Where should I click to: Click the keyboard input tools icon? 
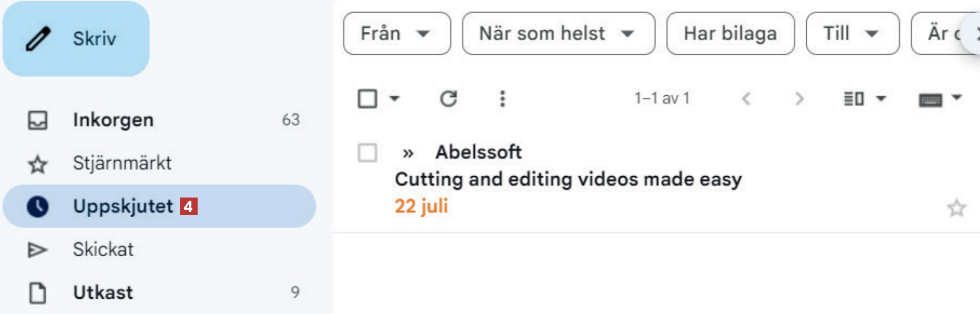coord(931,99)
